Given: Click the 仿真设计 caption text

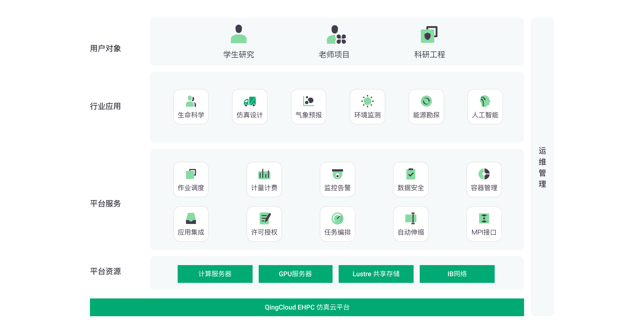Looking at the screenshot, I should click(x=250, y=115).
